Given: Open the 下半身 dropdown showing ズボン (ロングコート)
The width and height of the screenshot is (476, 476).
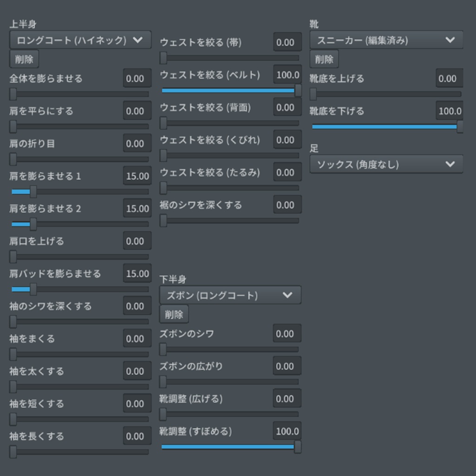Looking at the screenshot, I should pos(230,295).
